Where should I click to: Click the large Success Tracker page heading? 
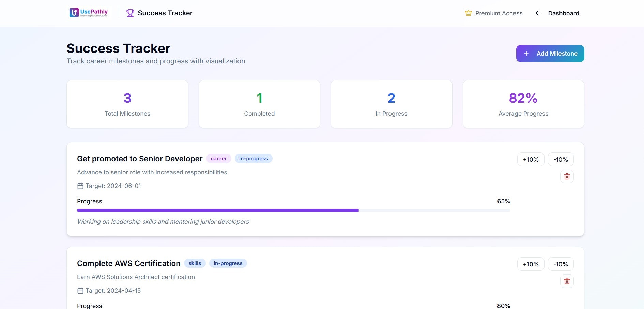pos(119,48)
